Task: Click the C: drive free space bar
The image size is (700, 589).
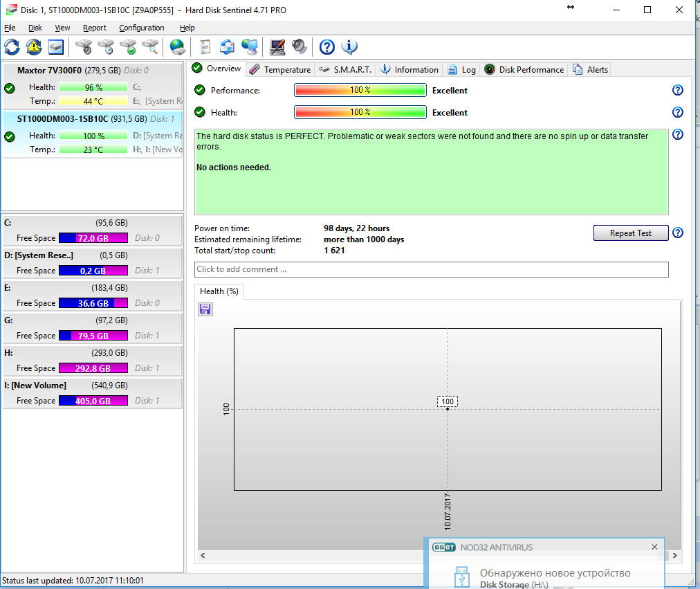Action: coord(93,238)
